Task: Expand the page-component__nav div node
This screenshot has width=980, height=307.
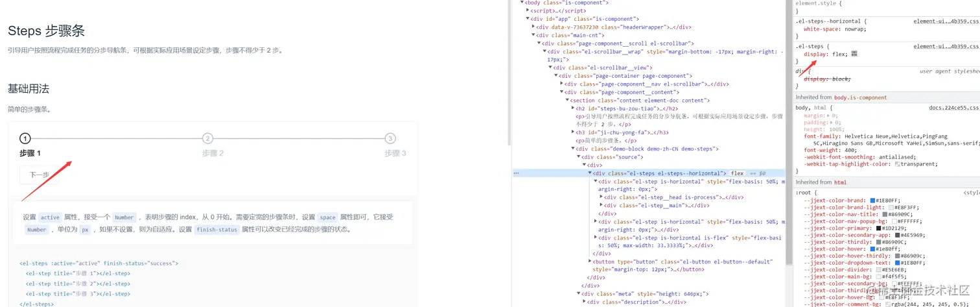Action: pyautogui.click(x=561, y=84)
